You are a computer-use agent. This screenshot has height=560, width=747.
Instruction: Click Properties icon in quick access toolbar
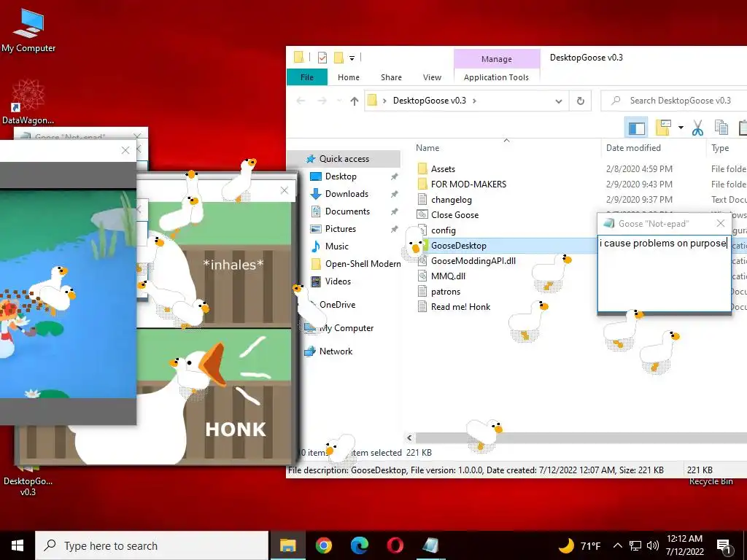(322, 58)
